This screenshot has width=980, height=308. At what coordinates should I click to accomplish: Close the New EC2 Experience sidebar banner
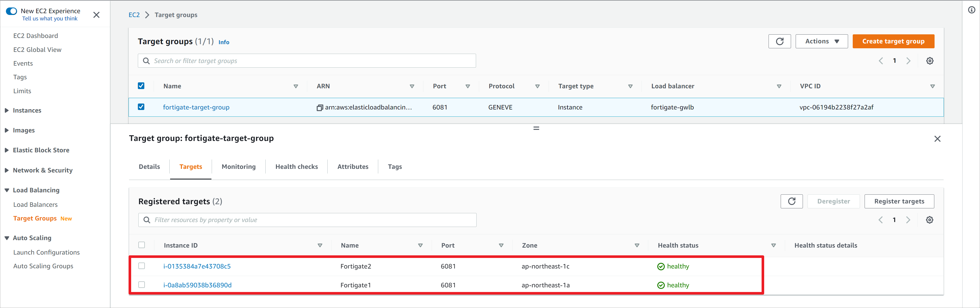pos(96,15)
